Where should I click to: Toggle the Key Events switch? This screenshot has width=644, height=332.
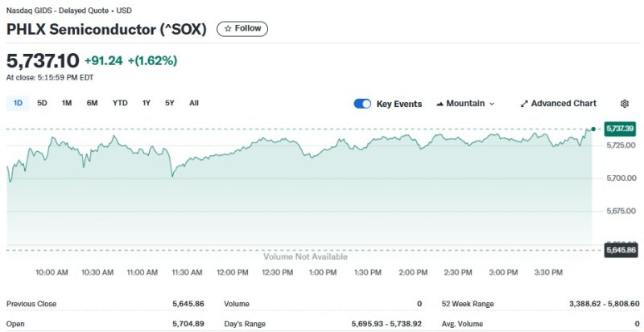tap(362, 104)
